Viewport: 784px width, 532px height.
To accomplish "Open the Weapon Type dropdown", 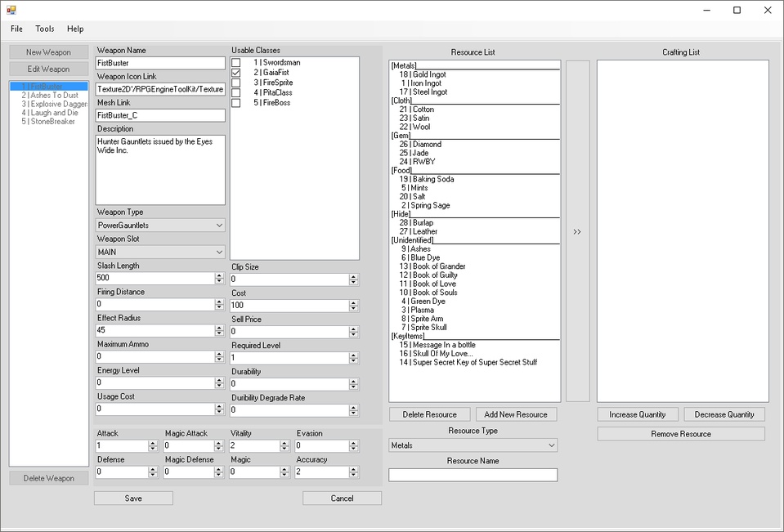I will click(x=218, y=224).
